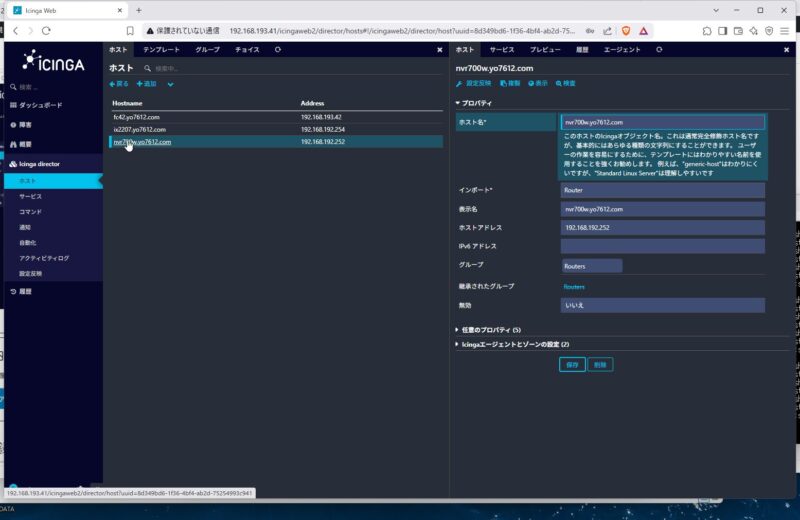The height and width of the screenshot is (520, 800).
Task: Click the Icinga logo in sidebar
Action: point(54,62)
